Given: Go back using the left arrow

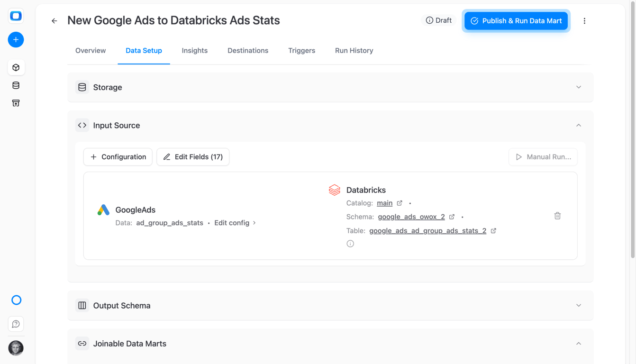Looking at the screenshot, I should (x=55, y=21).
